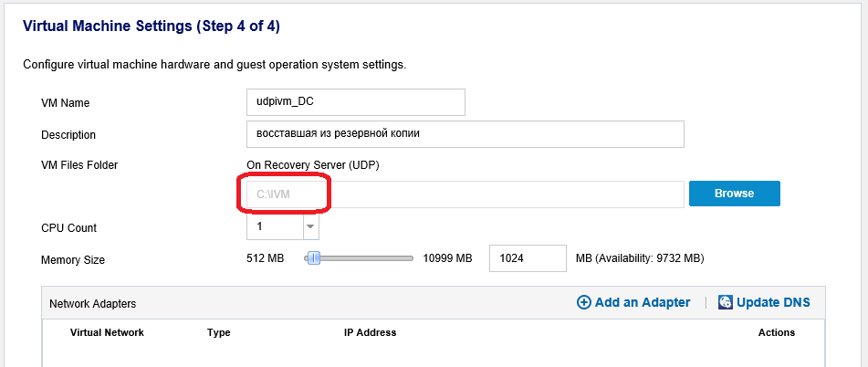Viewport: 868px width, 367px height.
Task: Click the Actions column header
Action: click(777, 332)
